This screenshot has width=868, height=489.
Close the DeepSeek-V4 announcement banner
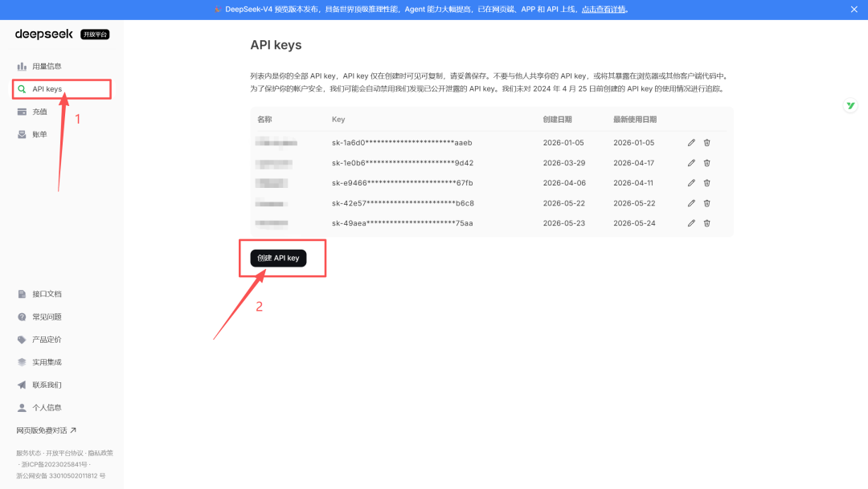pyautogui.click(x=854, y=10)
